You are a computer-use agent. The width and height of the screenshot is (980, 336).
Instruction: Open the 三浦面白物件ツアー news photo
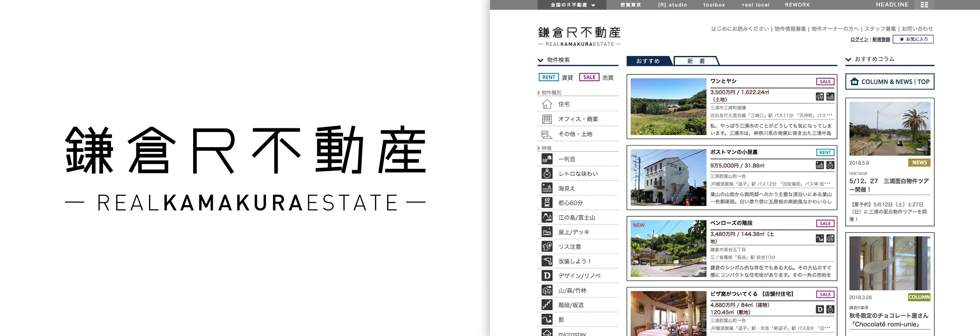[890, 129]
